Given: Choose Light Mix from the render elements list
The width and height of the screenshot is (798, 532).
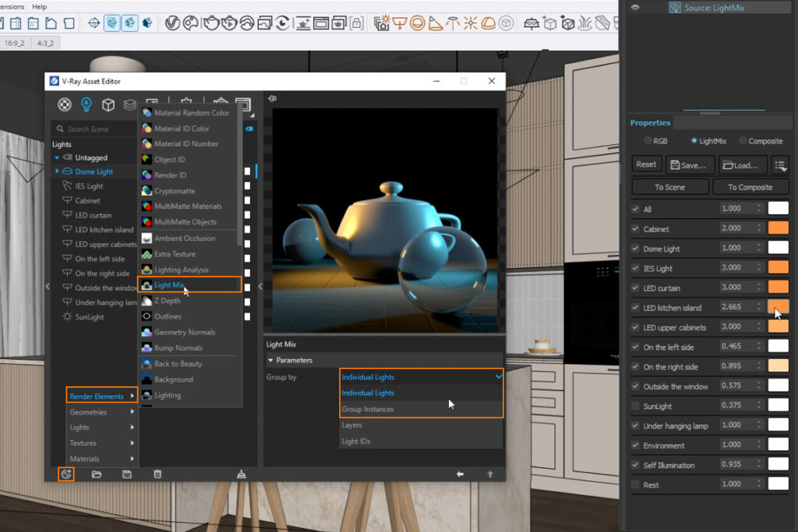Looking at the screenshot, I should (168, 285).
